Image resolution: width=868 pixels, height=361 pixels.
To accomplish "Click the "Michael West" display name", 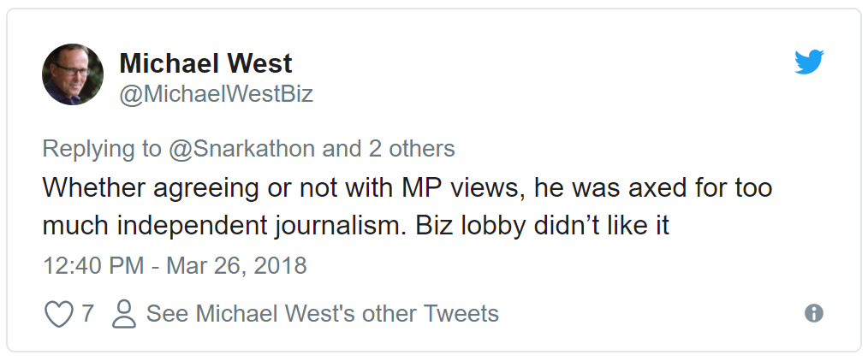I will (205, 63).
